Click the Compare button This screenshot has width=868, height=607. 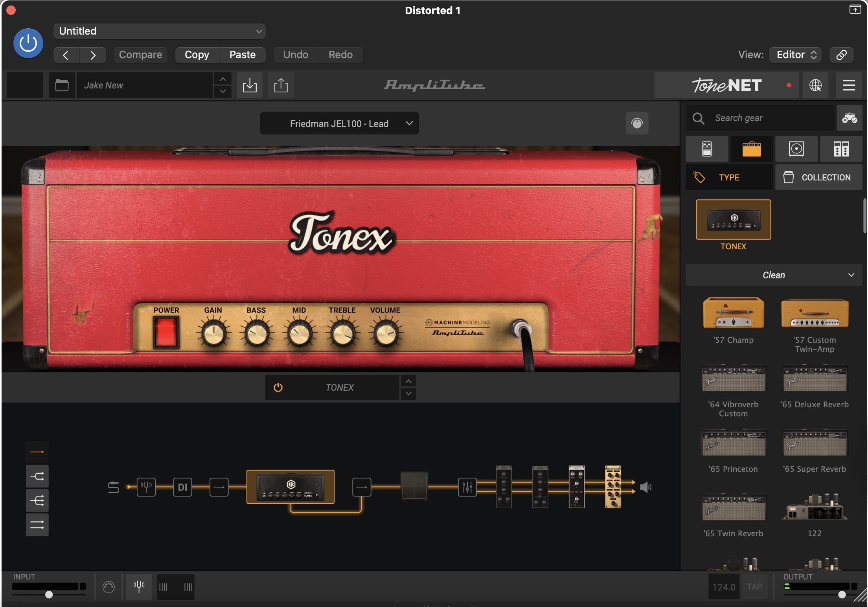[140, 55]
